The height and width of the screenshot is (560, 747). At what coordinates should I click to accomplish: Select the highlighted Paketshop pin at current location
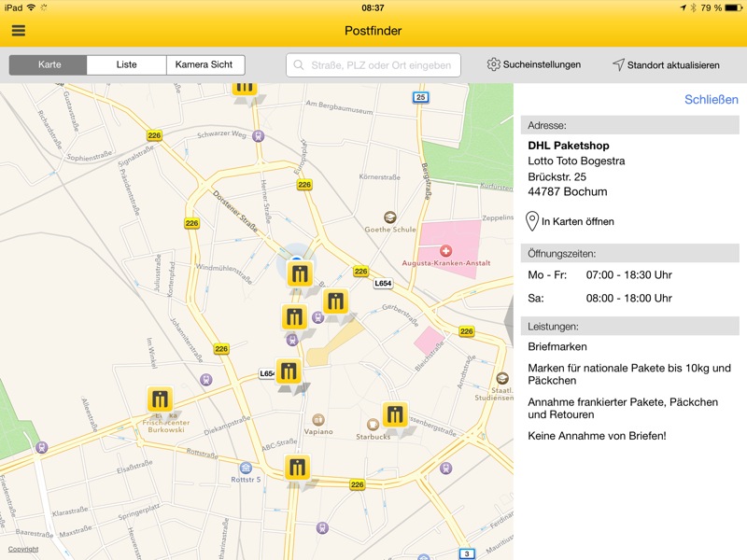tap(299, 273)
